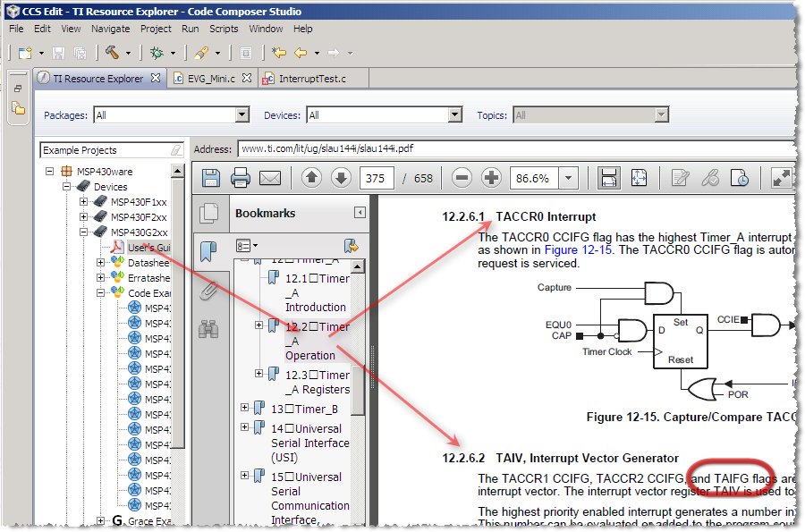Open the Navigate menu
Image resolution: width=805 pixels, height=532 pixels.
click(110, 29)
